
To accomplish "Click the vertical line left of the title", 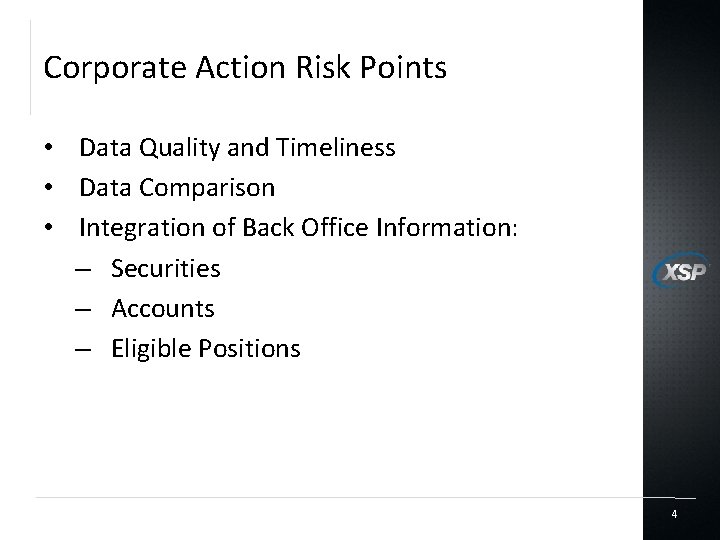I will pyautogui.click(x=31, y=68).
